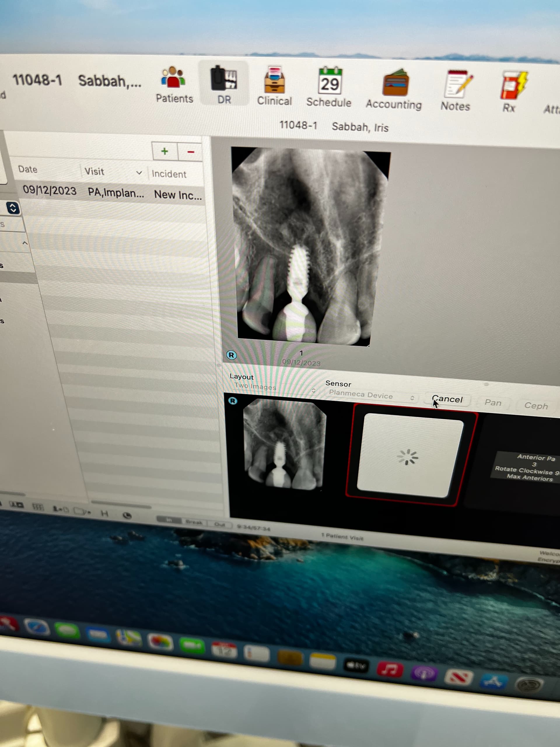This screenshot has height=747, width=560.
Task: Remove selected visit with minus button
Action: point(191,152)
